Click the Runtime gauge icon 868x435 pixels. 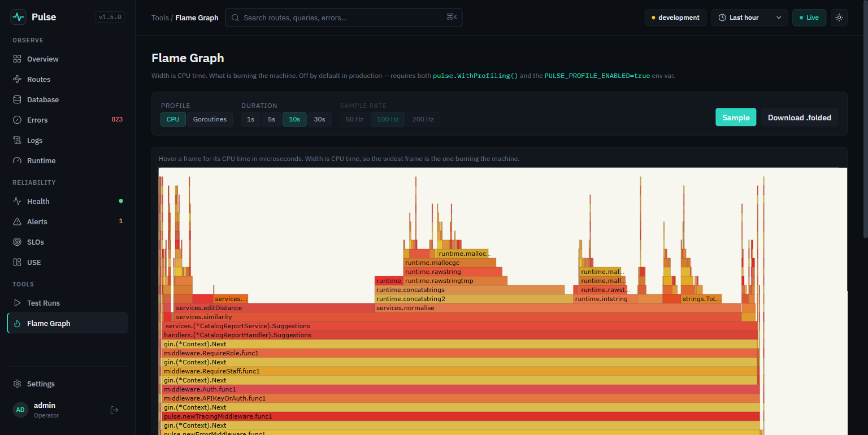[x=17, y=160]
